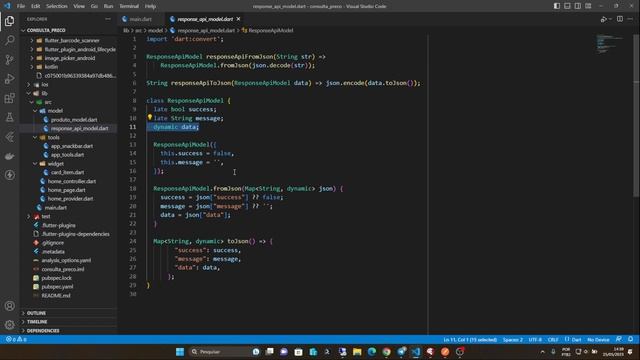This screenshot has height=360, width=640.
Task: Open the Testing flask view
Action: 9,117
